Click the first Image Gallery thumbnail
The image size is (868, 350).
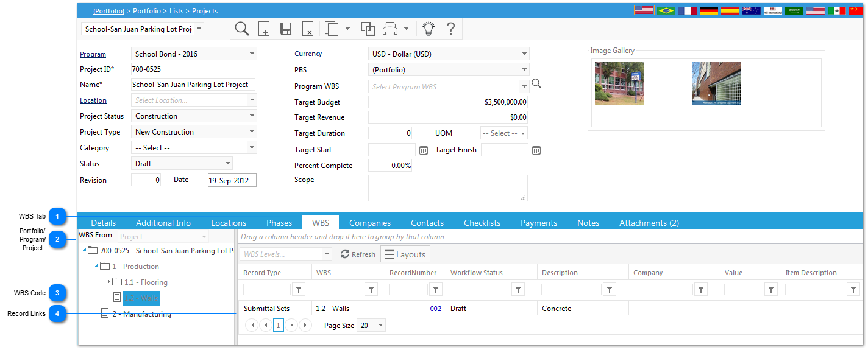click(619, 83)
